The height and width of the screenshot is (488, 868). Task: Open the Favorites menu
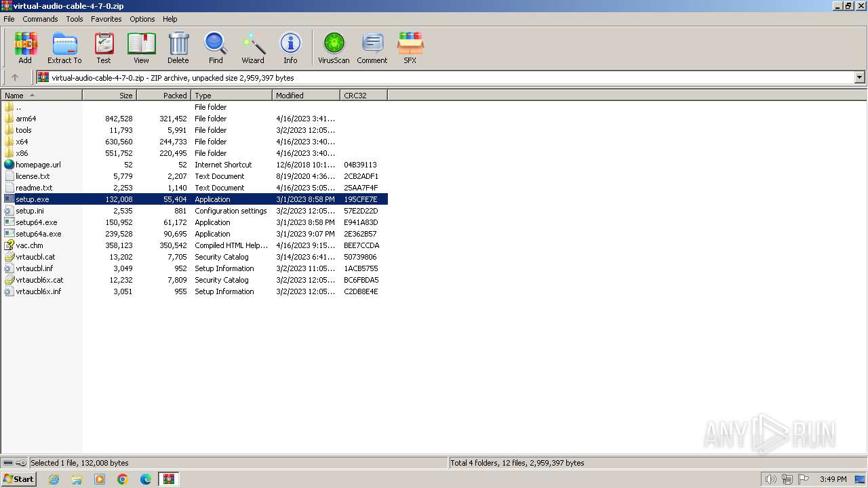pos(106,19)
